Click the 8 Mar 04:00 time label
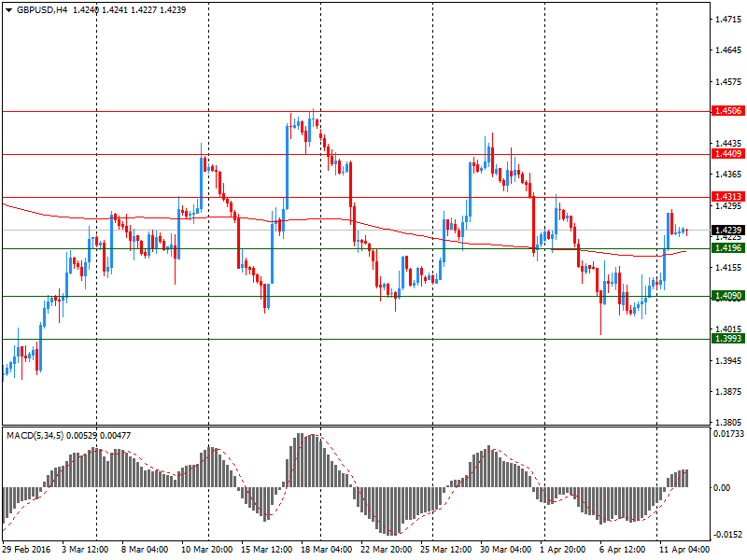Image resolution: width=747 pixels, height=560 pixels. tap(145, 550)
